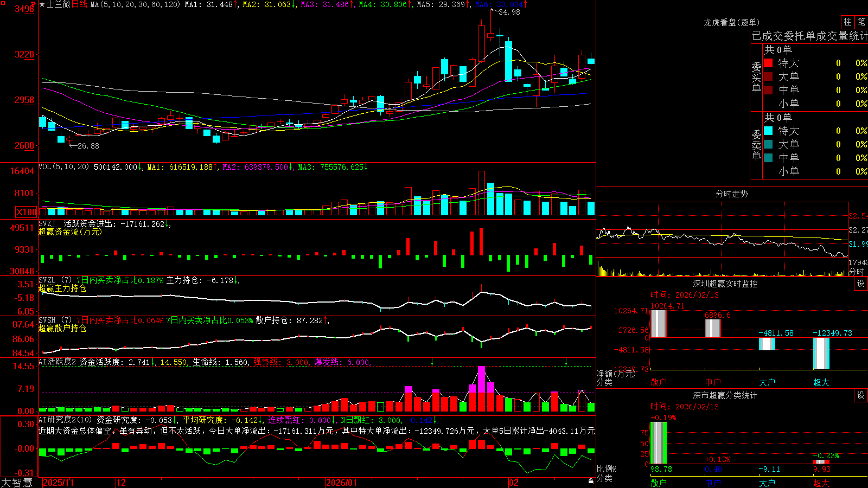The height and width of the screenshot is (488, 868).
Task: Click the VOL(5,10,20) indicator label
Action: tap(63, 167)
